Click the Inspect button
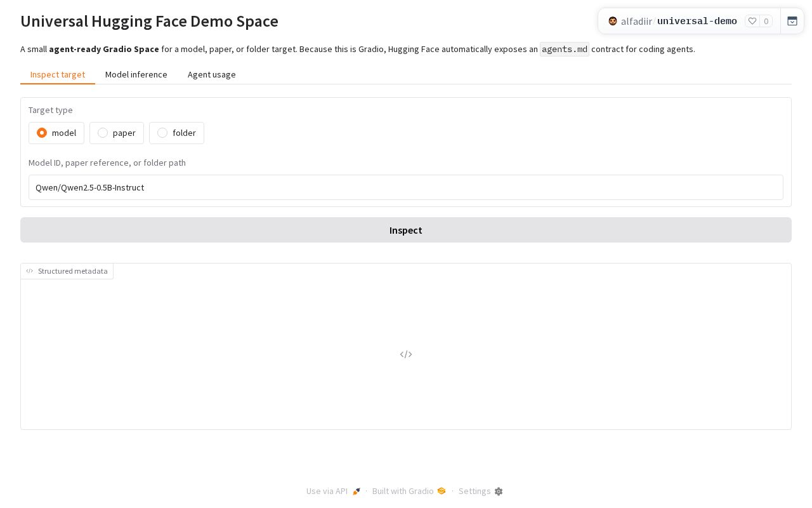Screen dimensions: 812x508 [406, 230]
